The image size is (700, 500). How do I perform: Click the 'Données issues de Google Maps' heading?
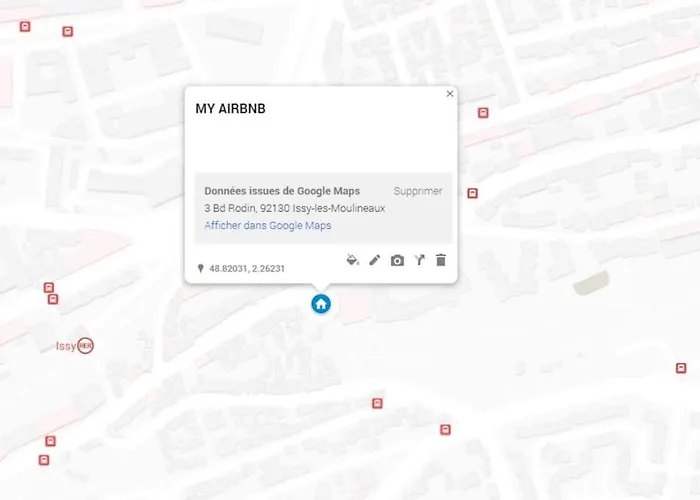click(282, 191)
